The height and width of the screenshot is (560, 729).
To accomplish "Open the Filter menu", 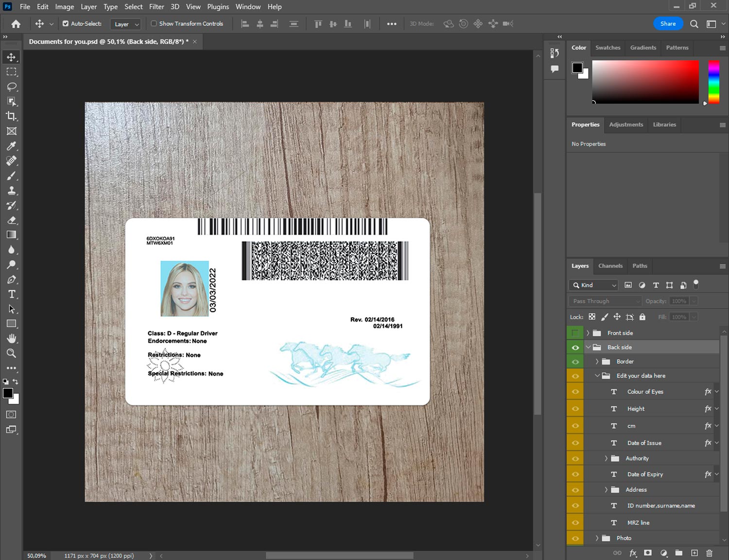I will coord(156,7).
